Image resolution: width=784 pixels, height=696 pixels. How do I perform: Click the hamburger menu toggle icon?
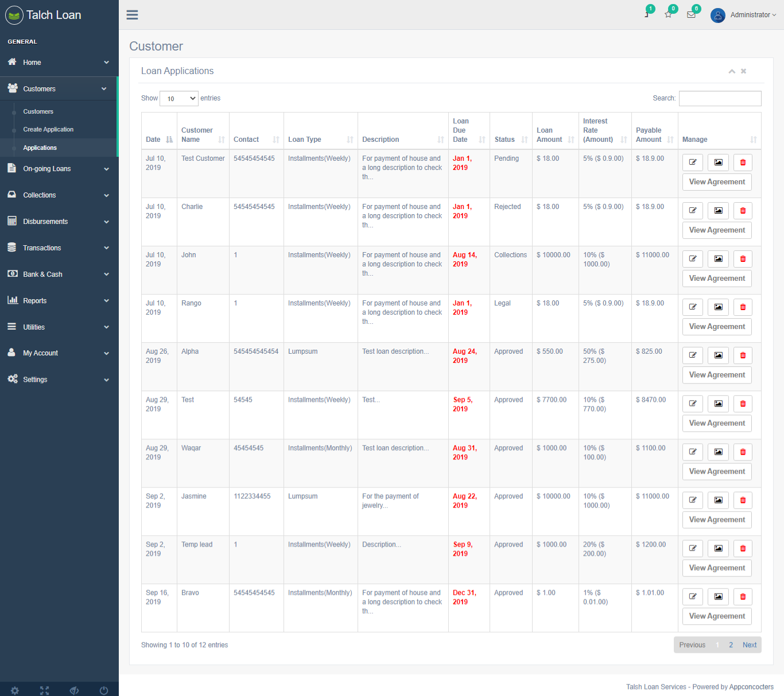coord(132,15)
